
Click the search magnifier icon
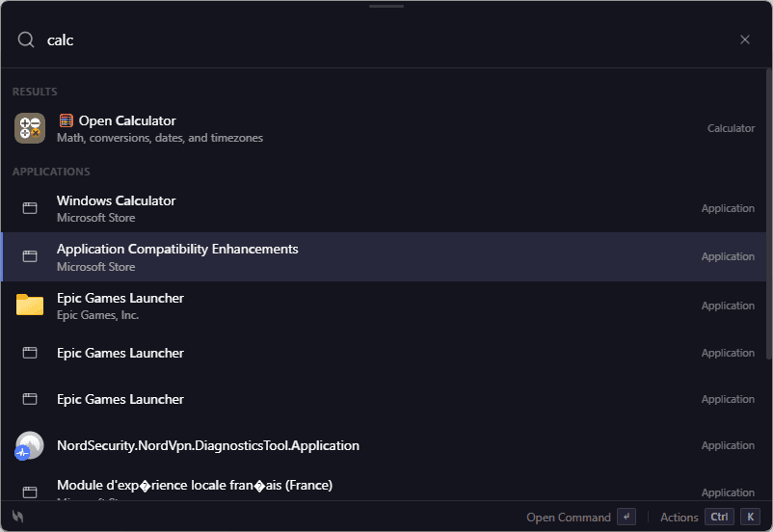tap(26, 40)
